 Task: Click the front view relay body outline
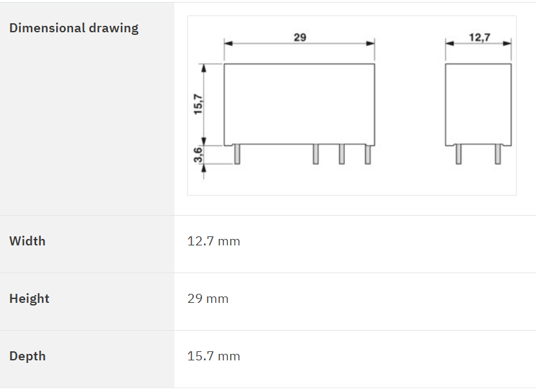[x=300, y=105]
